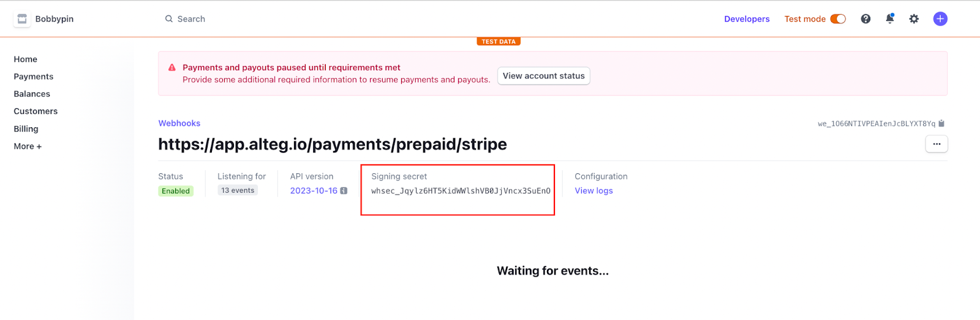Click the search magnifier icon

169,19
